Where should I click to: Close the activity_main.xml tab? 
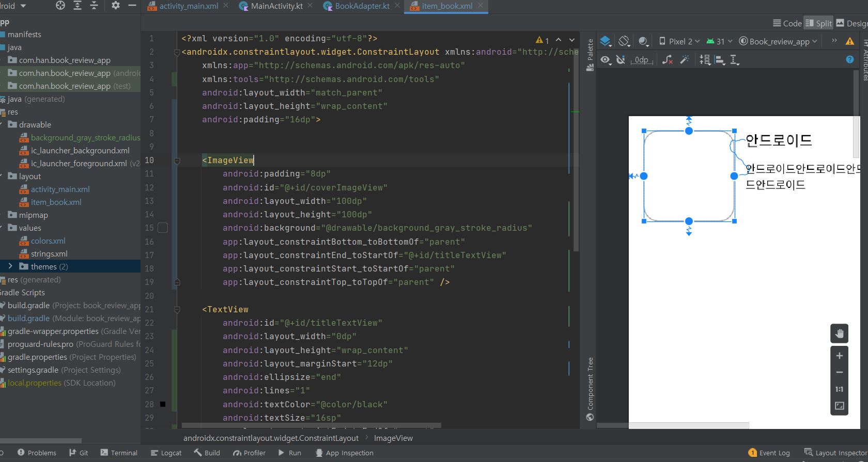[227, 6]
